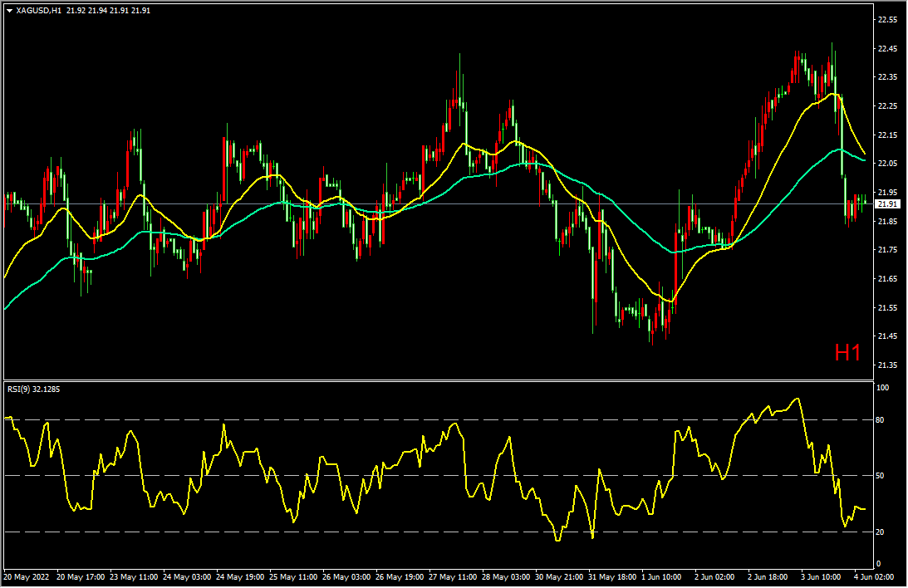Click the RSI scale value 50

pyautogui.click(x=881, y=476)
